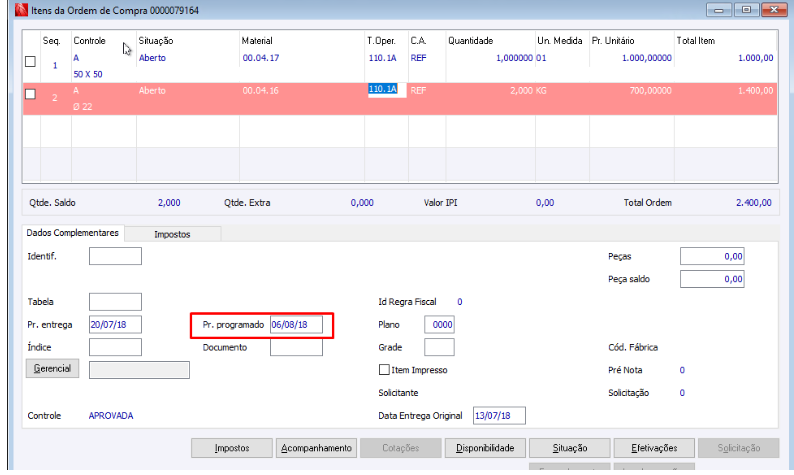Close the Itens da Ordem de Compra window

774,10
